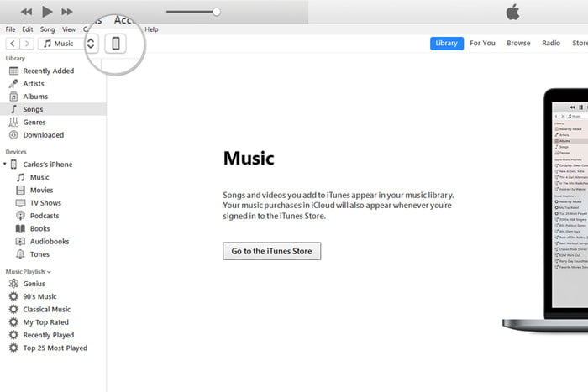This screenshot has width=588, height=392.
Task: Click the Genres guitars icon
Action: point(13,122)
